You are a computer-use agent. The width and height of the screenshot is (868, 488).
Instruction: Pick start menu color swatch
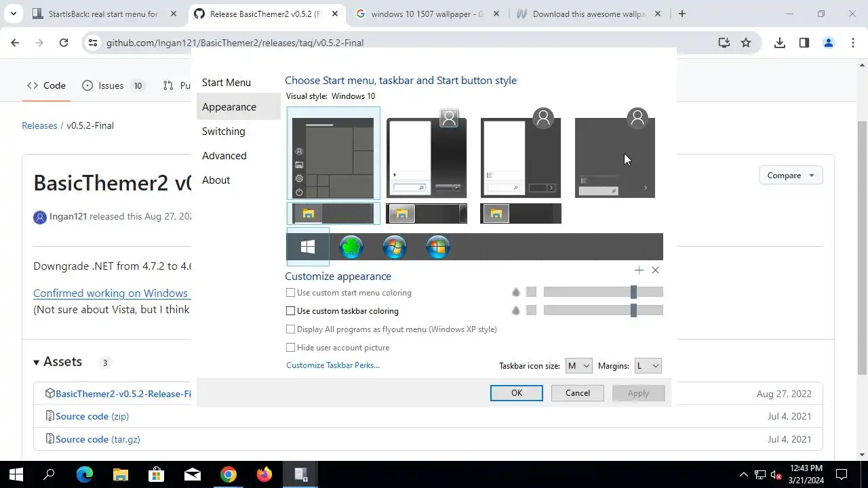tap(531, 292)
